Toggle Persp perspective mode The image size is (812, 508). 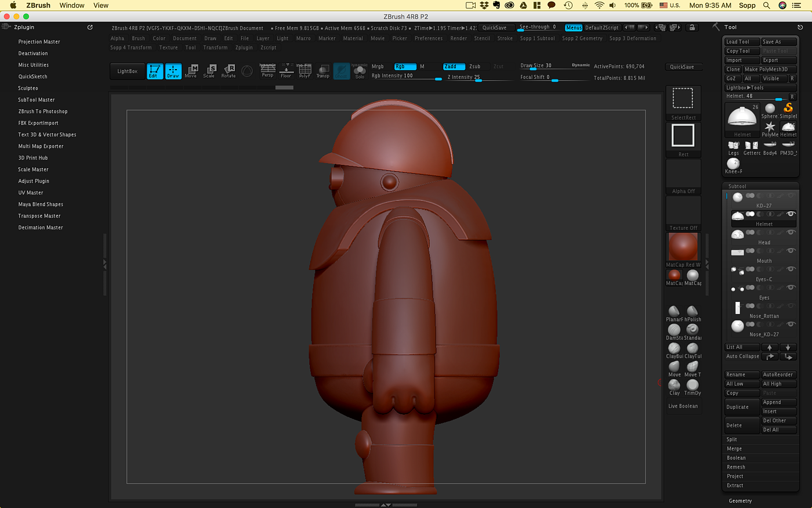coord(267,71)
